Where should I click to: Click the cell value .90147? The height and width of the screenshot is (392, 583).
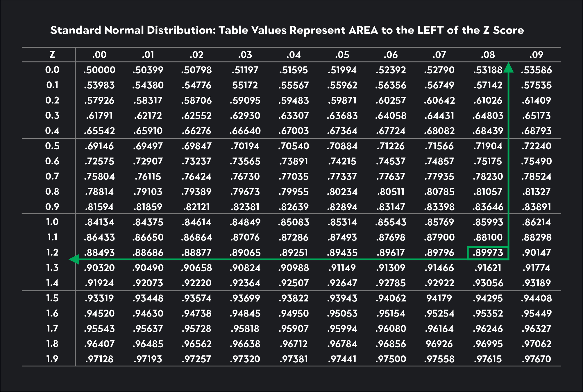point(536,253)
